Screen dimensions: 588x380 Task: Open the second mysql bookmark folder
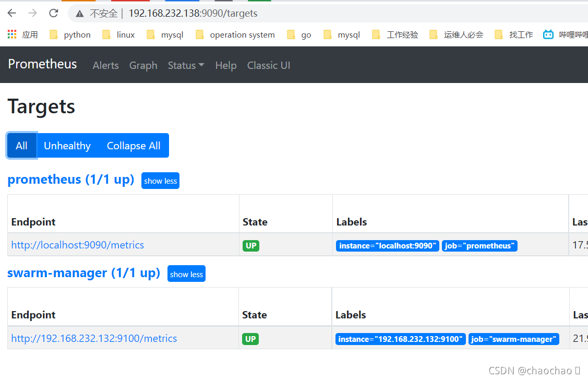342,35
